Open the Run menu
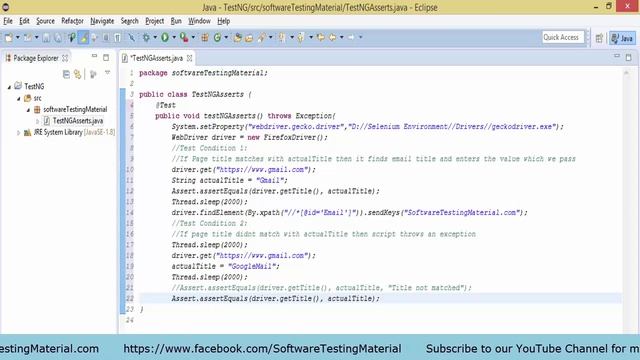This screenshot has width=640, height=360. pyautogui.click(x=176, y=21)
